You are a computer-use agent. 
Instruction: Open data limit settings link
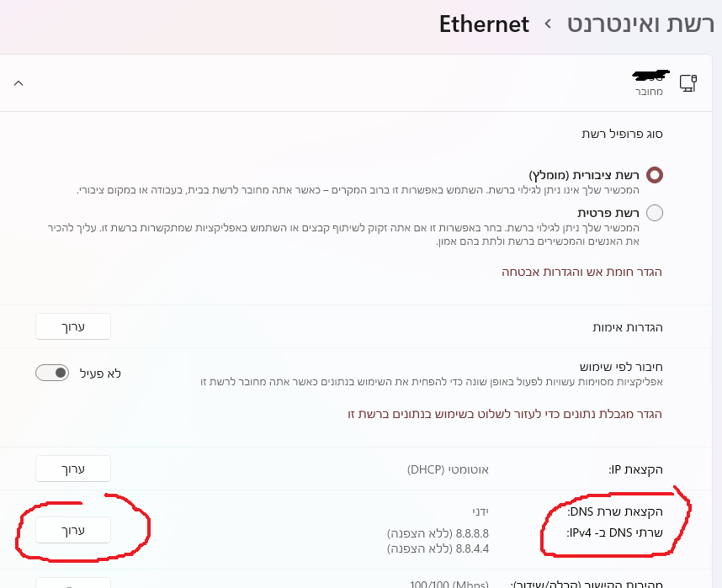click(505, 414)
